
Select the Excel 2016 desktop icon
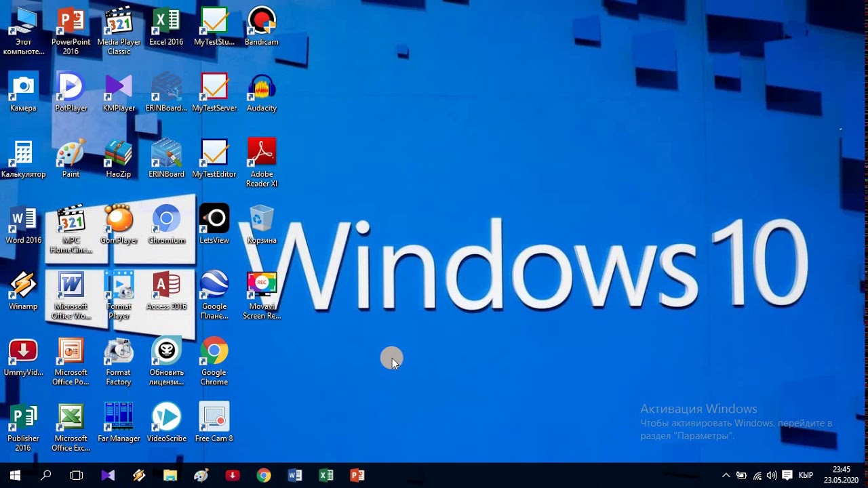point(166,27)
